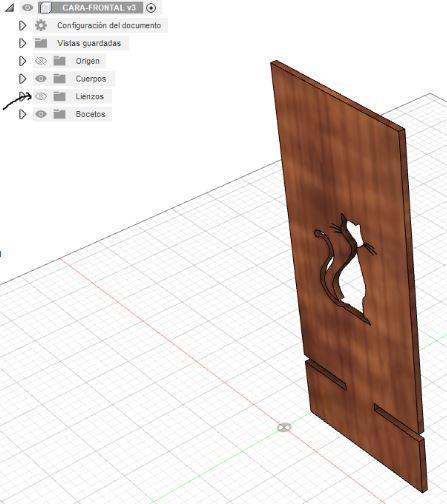Click the Bocetos folder icon

click(x=60, y=114)
